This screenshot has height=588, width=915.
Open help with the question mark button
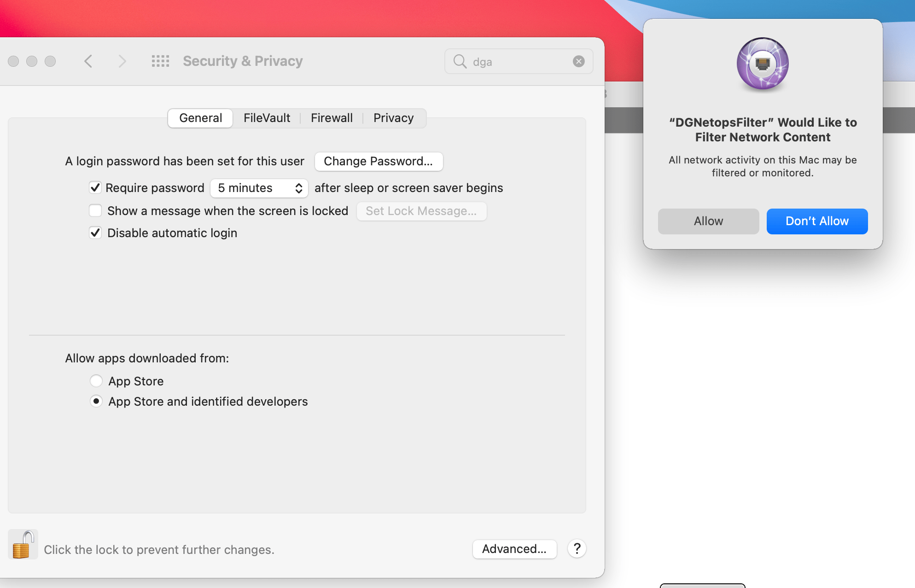click(x=577, y=548)
